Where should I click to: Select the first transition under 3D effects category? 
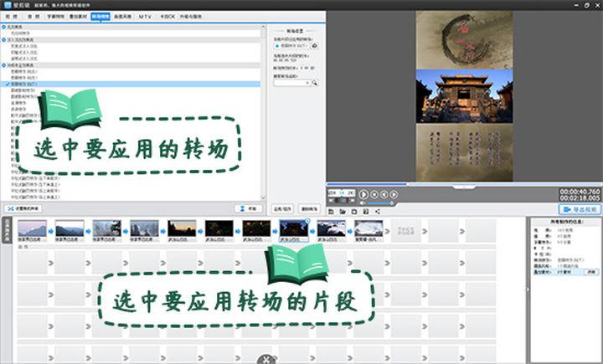[x=23, y=71]
